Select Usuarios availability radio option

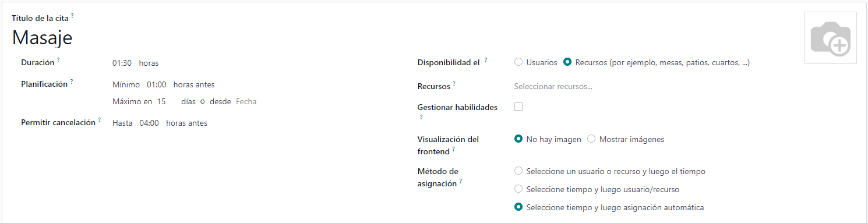point(518,62)
